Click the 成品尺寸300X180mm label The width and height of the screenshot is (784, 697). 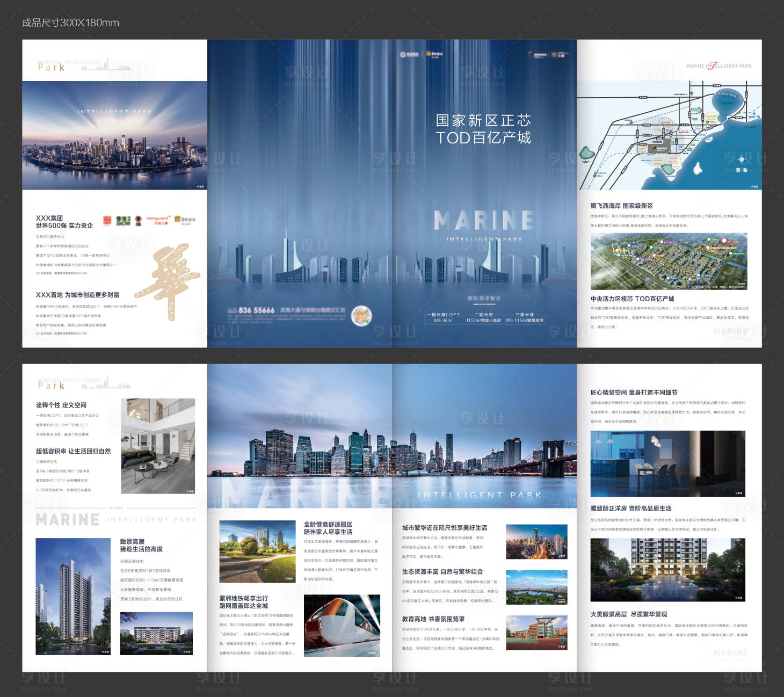coord(70,23)
